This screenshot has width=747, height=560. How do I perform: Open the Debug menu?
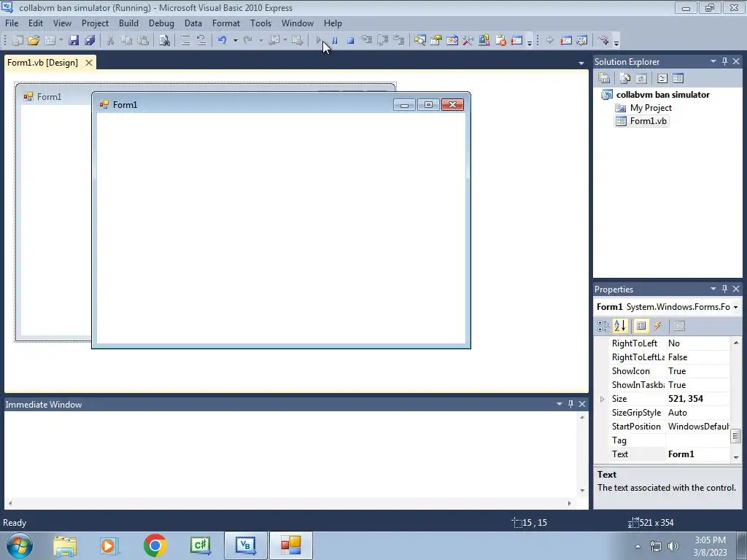[x=161, y=23]
